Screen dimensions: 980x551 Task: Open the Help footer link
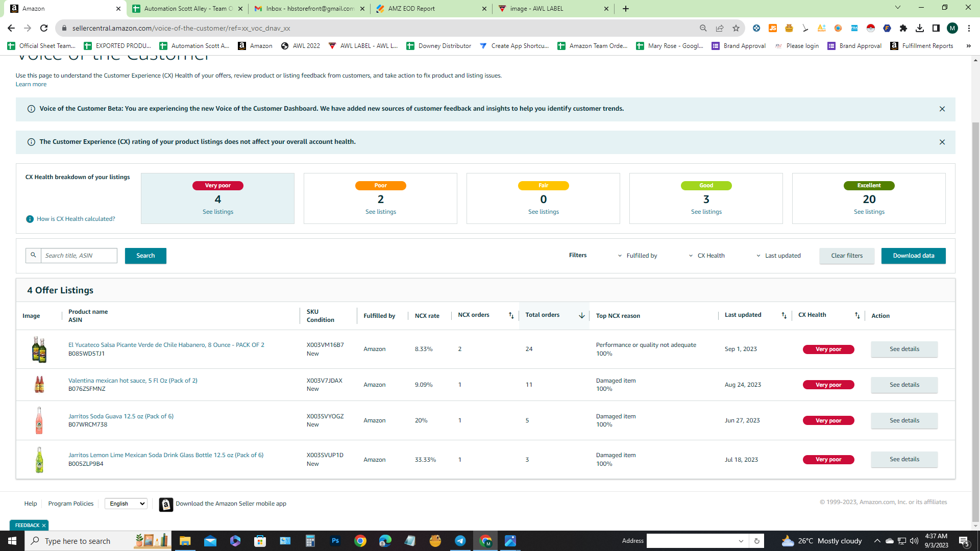click(31, 504)
